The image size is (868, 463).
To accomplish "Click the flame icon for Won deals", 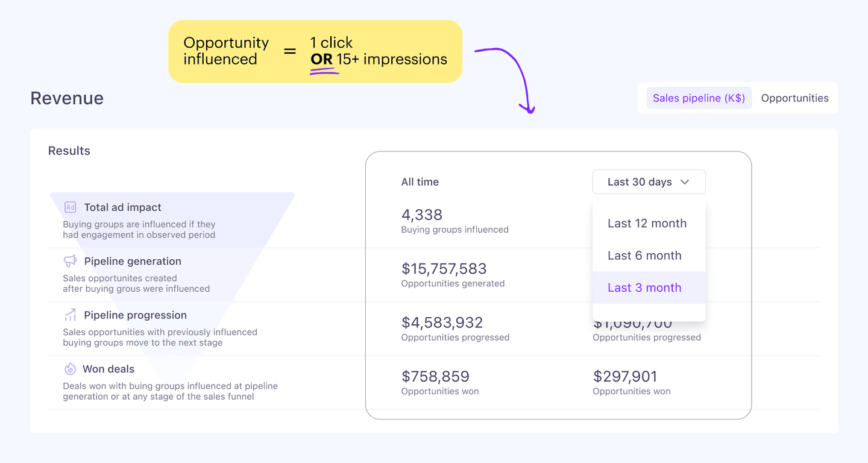I will pyautogui.click(x=71, y=369).
